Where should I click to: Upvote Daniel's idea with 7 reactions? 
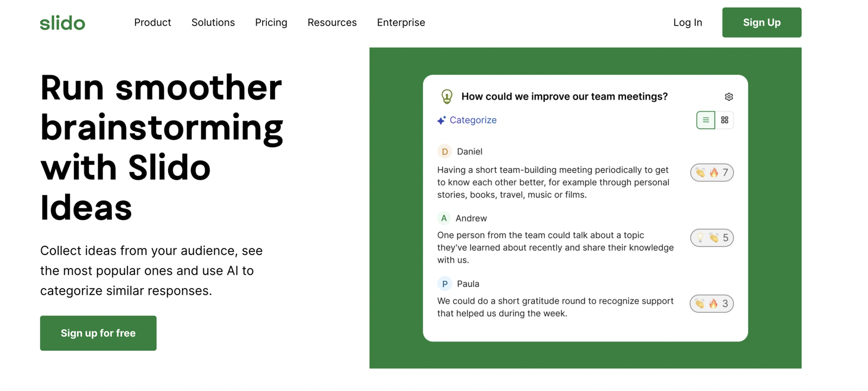click(x=712, y=172)
